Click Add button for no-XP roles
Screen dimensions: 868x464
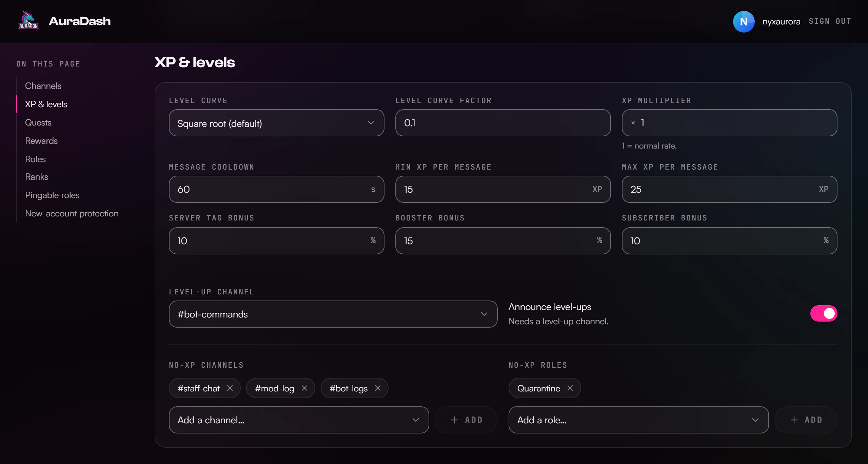[806, 420]
